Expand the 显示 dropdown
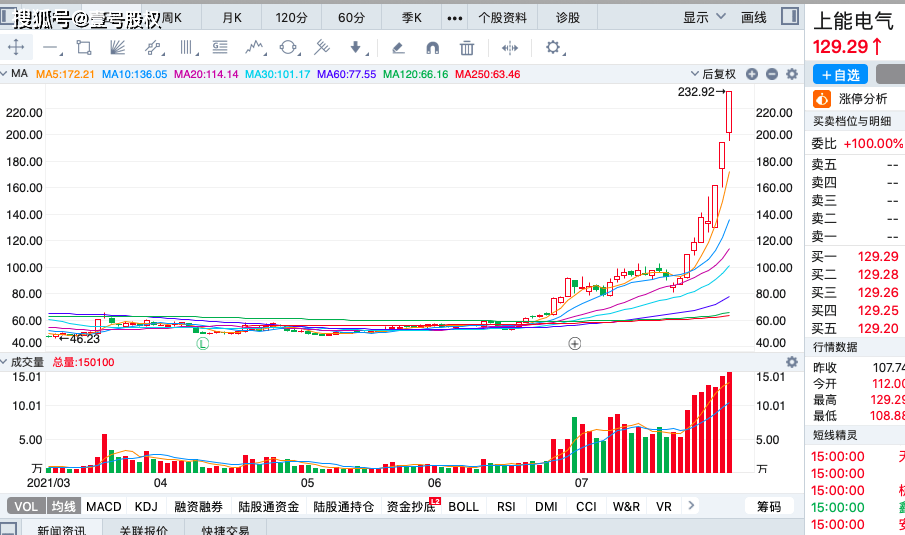This screenshot has height=535, width=905. [x=704, y=17]
